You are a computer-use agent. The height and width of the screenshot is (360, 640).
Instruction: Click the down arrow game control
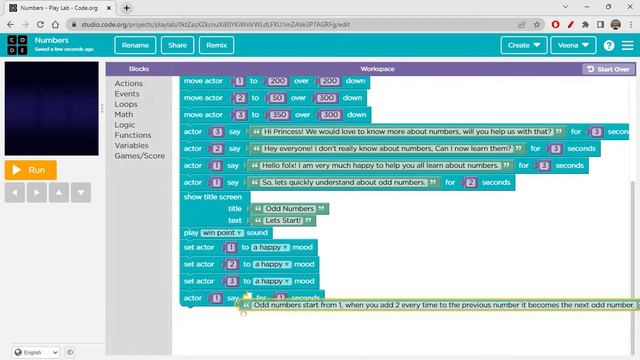(x=81, y=192)
